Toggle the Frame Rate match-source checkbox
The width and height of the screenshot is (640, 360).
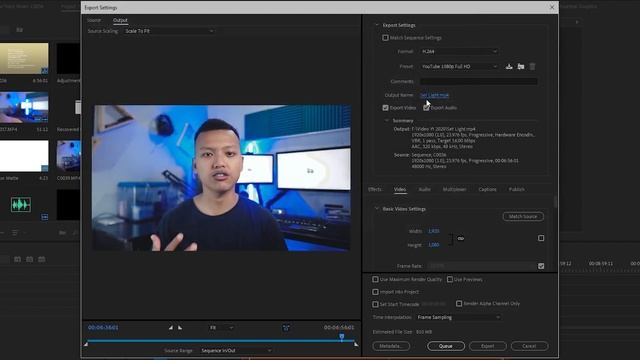pyautogui.click(x=541, y=266)
